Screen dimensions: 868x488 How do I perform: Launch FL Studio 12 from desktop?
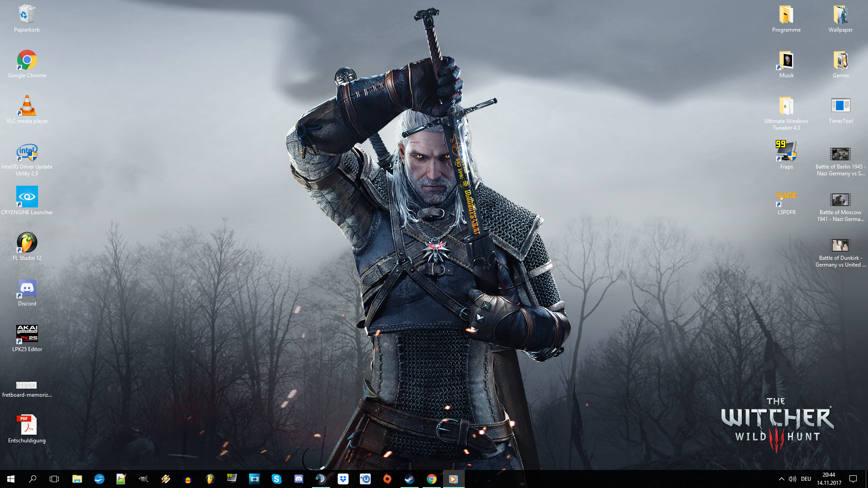tap(27, 243)
